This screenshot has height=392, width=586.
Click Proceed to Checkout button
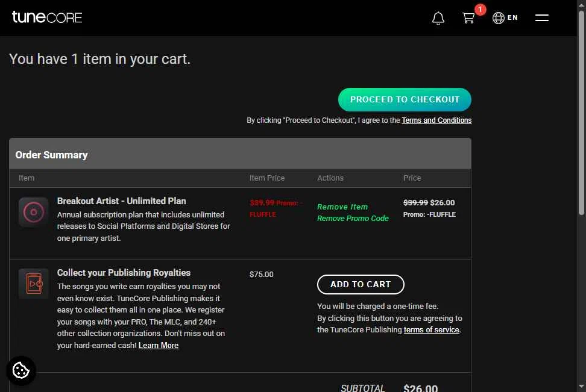(405, 100)
